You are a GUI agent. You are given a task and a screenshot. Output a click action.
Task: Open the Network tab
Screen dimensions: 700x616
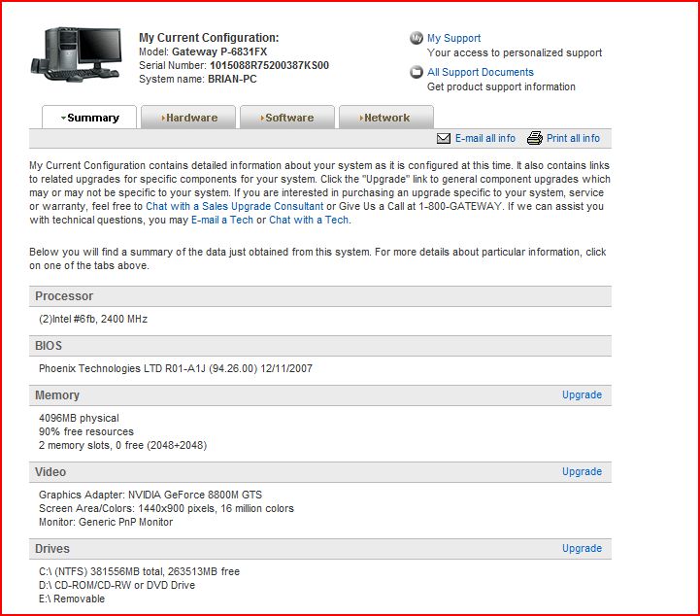(x=386, y=118)
